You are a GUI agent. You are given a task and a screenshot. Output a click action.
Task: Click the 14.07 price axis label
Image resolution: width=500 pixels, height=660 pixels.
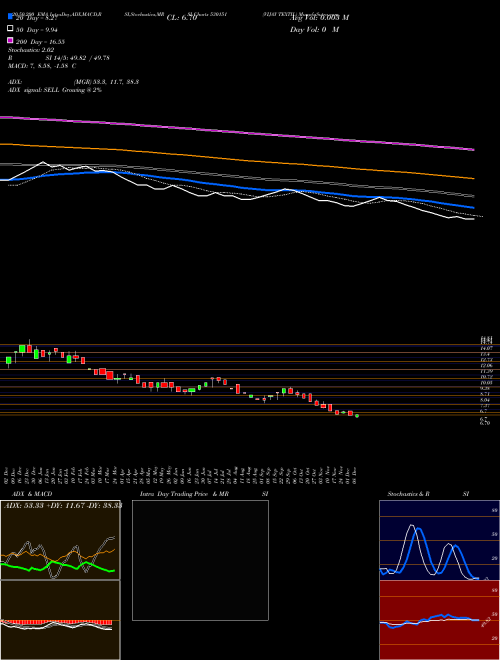coord(487,349)
